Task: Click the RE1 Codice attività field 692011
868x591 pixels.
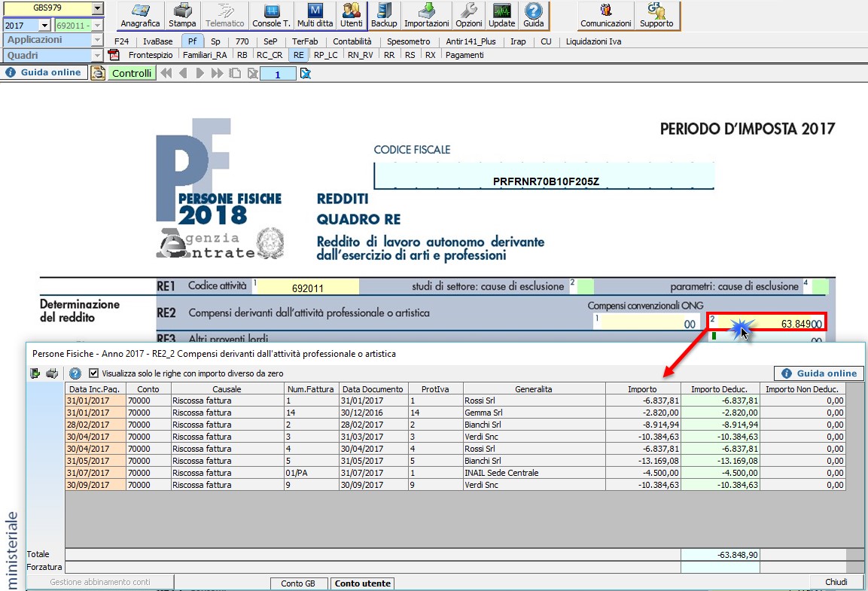Action: [307, 287]
